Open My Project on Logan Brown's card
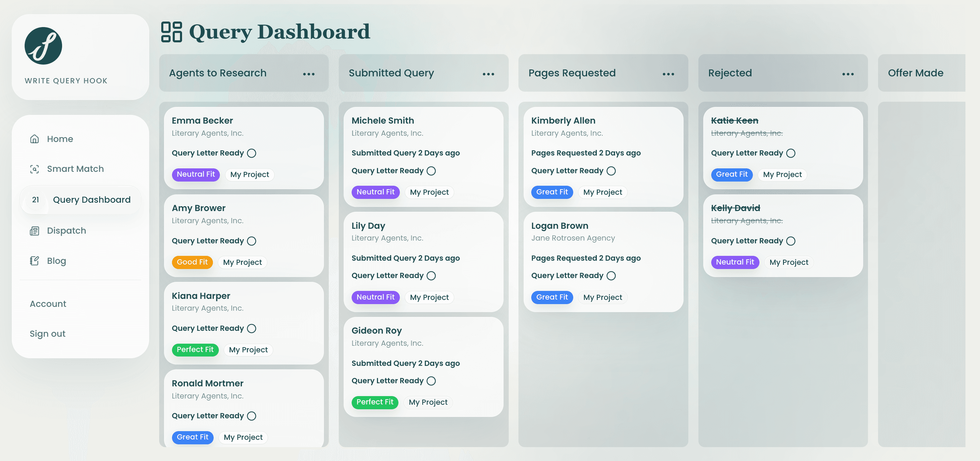The width and height of the screenshot is (980, 461). coord(602,297)
